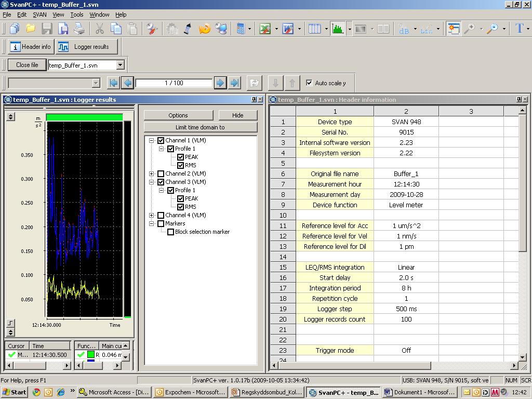The image size is (532, 399).
Task: Click the Hide button in logger panel
Action: [x=237, y=115]
